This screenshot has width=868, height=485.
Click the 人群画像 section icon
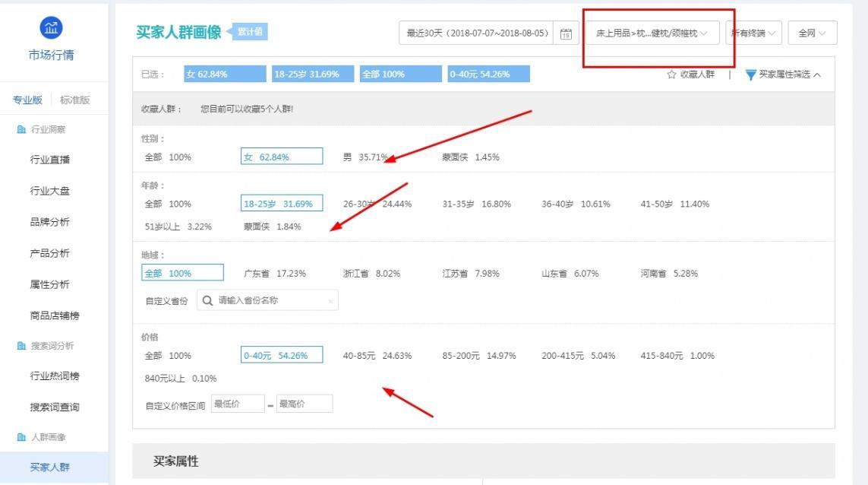[x=21, y=437]
